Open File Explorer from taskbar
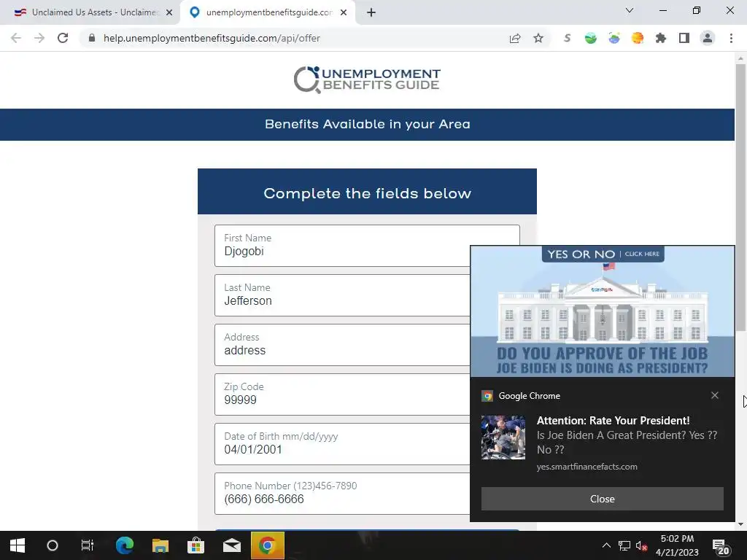 (x=160, y=545)
